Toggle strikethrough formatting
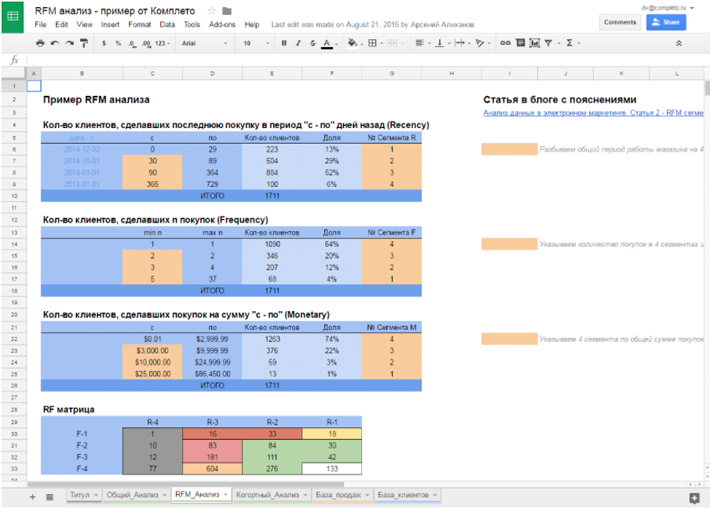Image resolution: width=710 pixels, height=509 pixels. pyautogui.click(x=312, y=43)
